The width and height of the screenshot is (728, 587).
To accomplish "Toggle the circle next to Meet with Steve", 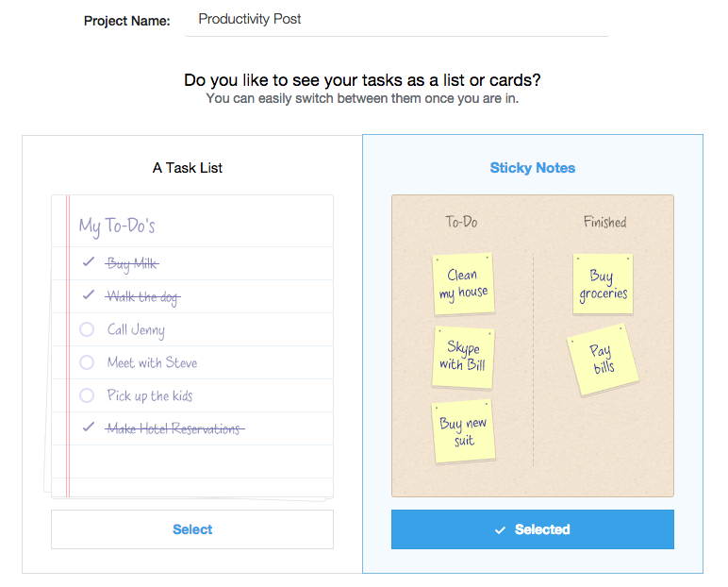I will (87, 362).
